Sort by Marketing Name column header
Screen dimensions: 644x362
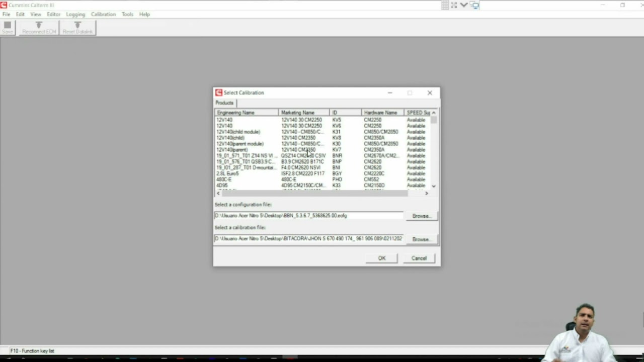pyautogui.click(x=304, y=113)
